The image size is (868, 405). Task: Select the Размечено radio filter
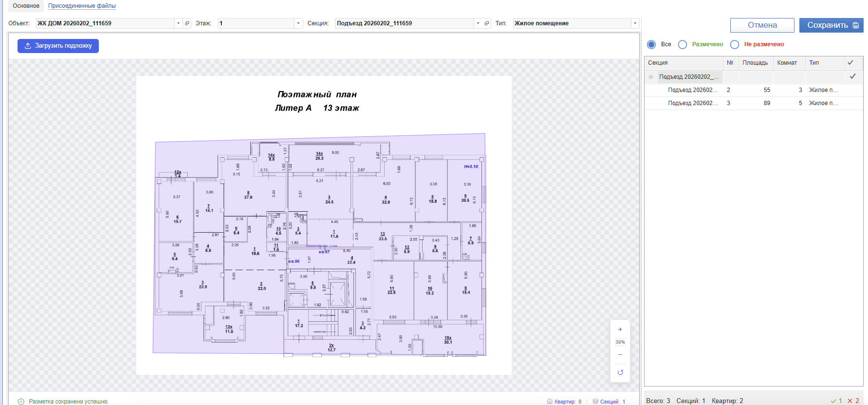(x=683, y=44)
